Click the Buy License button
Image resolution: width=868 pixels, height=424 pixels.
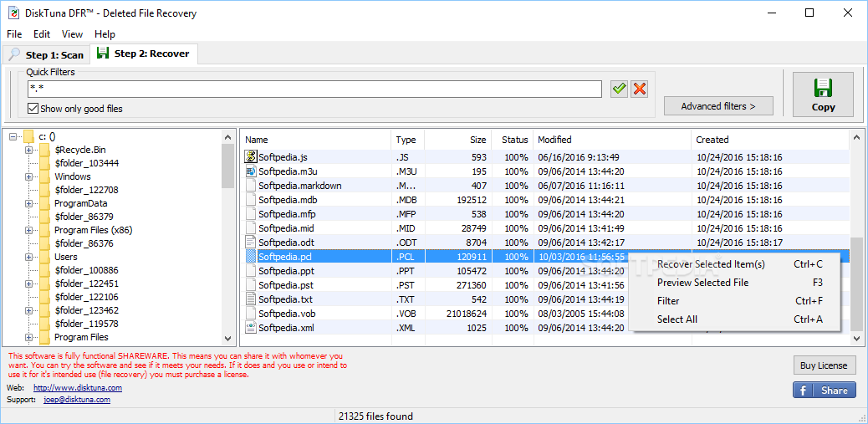tap(824, 365)
